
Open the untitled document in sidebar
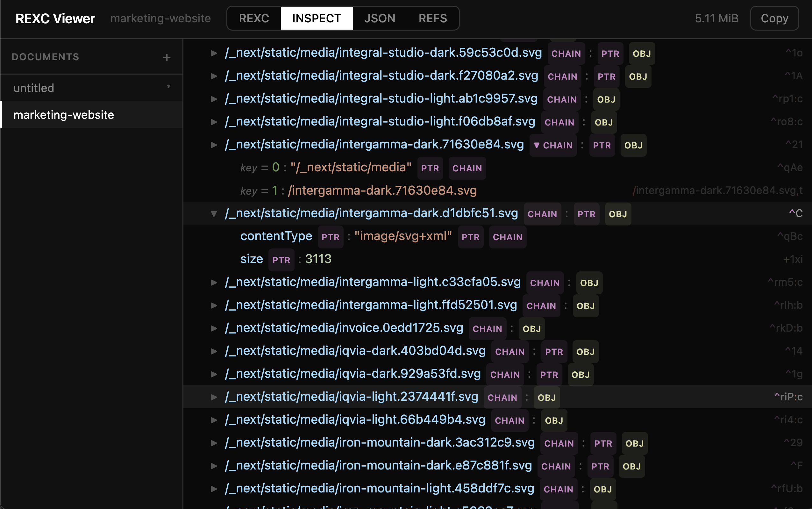click(x=34, y=88)
